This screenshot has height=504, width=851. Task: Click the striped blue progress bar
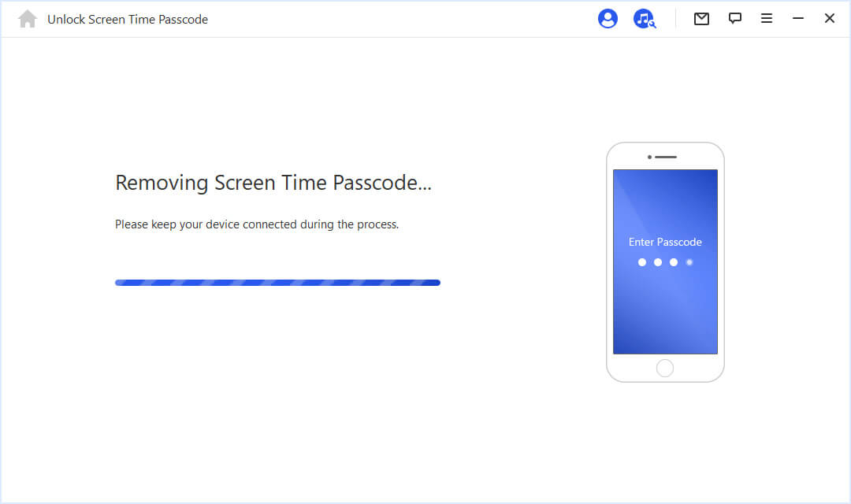click(x=277, y=282)
